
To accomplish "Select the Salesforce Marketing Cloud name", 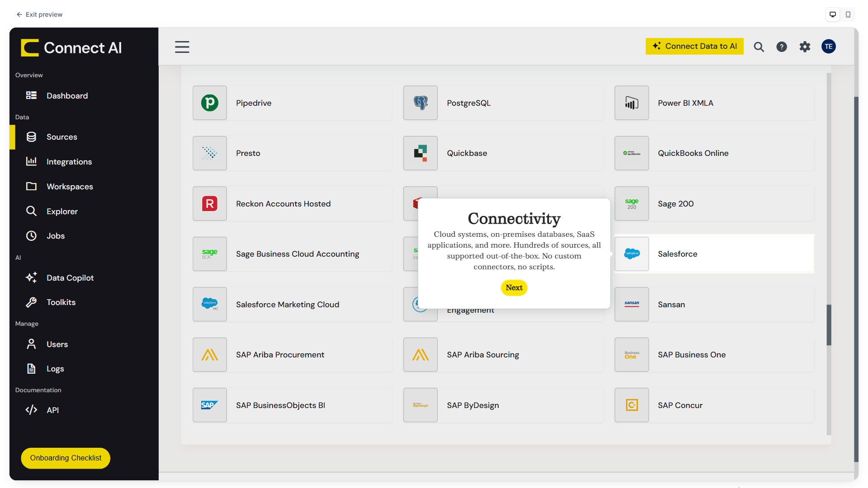I will pyautogui.click(x=288, y=305).
